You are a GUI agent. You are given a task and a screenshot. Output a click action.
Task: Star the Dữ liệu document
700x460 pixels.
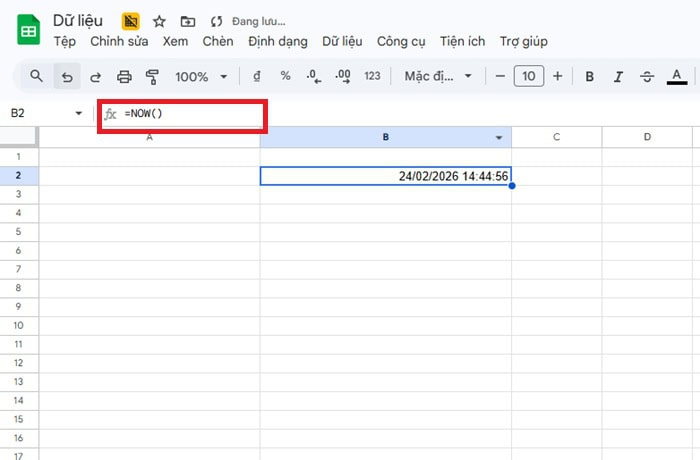pyautogui.click(x=159, y=21)
